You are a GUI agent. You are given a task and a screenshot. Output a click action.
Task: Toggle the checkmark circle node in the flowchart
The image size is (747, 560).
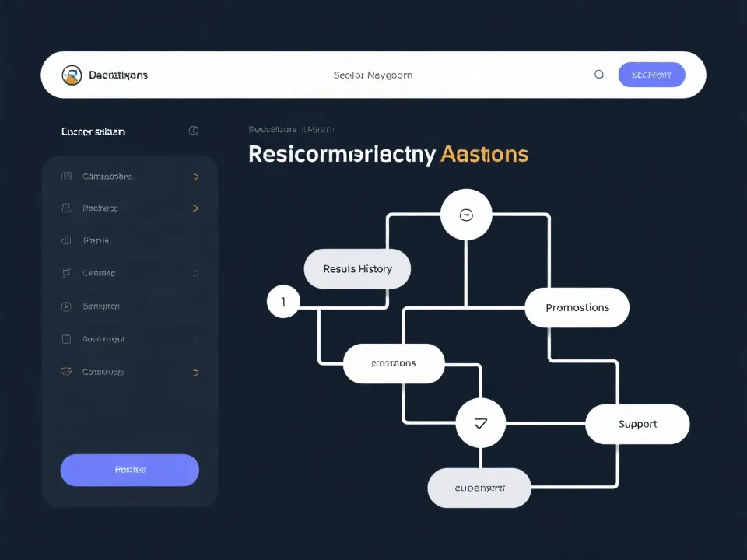480,424
